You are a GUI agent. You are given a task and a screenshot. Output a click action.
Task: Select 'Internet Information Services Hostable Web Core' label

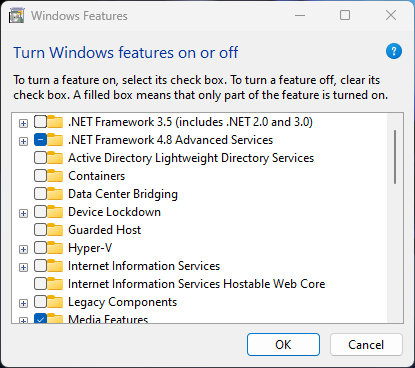tap(197, 284)
